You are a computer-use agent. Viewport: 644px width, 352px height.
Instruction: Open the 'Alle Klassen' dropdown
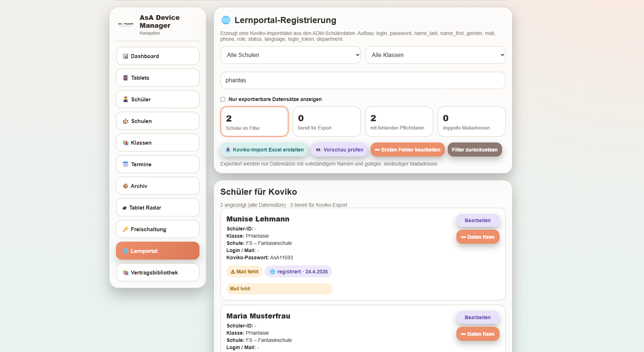[x=435, y=55]
